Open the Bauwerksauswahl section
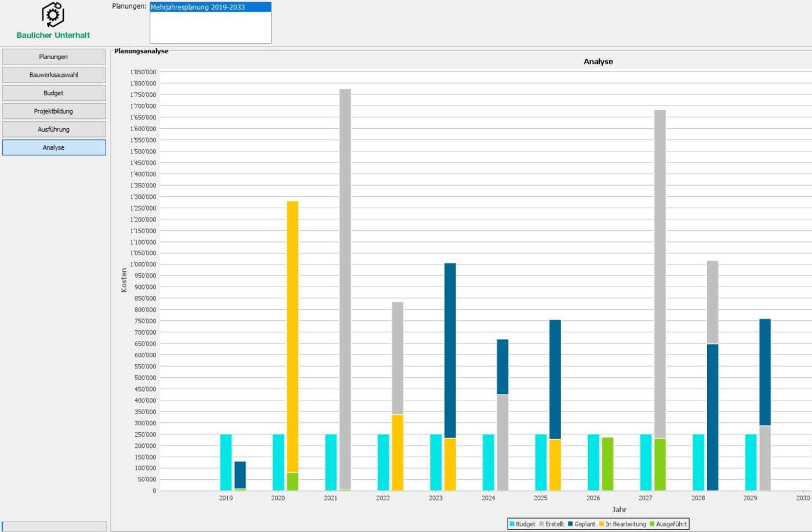 coord(54,75)
